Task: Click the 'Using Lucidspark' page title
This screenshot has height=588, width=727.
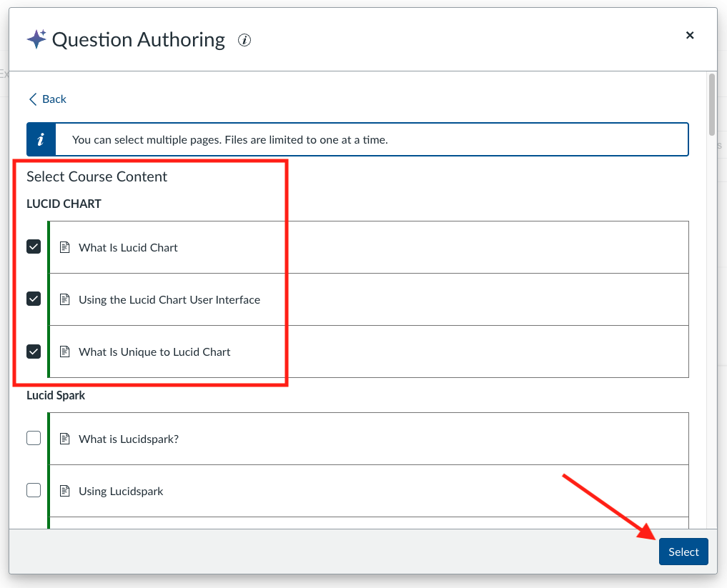Action: click(121, 491)
